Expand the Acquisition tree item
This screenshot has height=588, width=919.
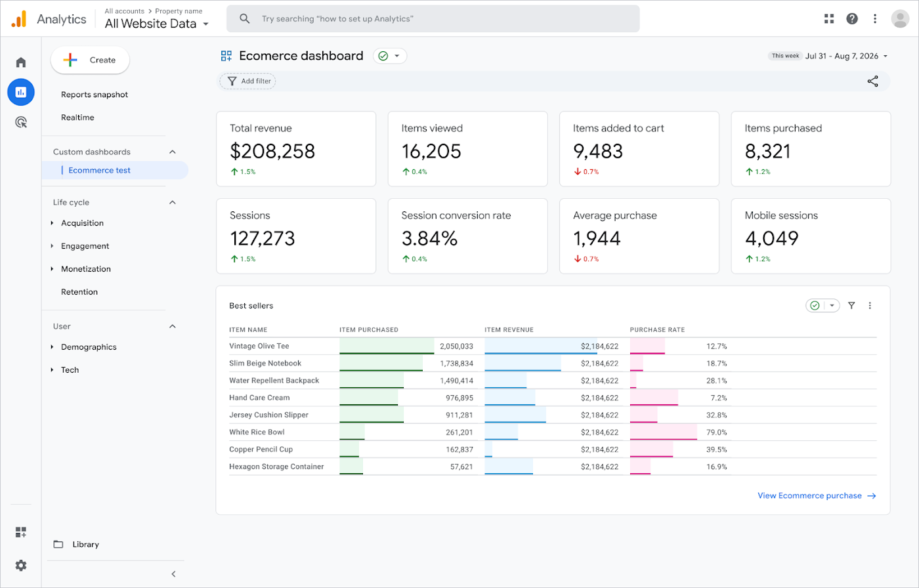pos(53,223)
